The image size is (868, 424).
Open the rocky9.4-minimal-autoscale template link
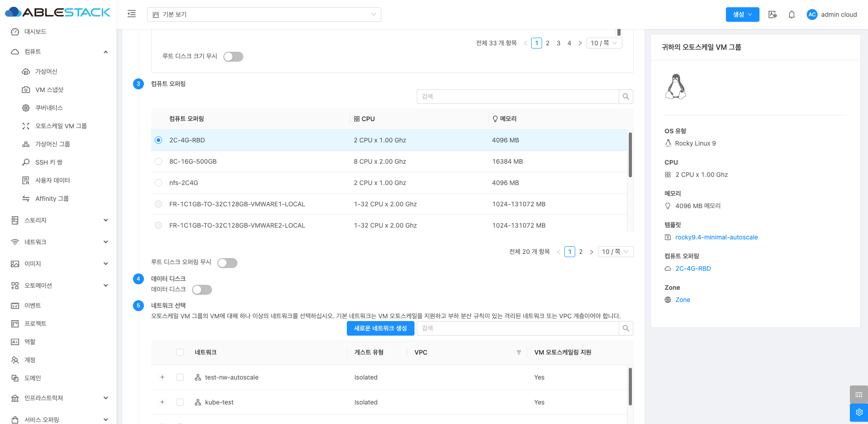click(x=716, y=237)
